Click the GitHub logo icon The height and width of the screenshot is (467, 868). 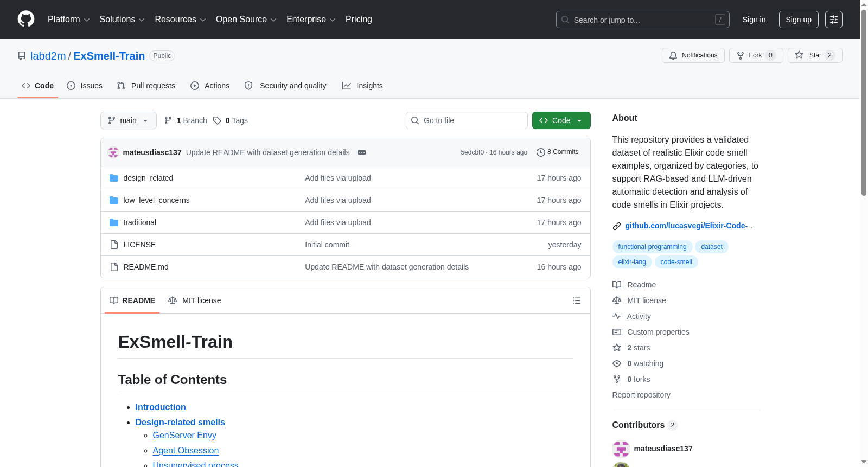(26, 20)
